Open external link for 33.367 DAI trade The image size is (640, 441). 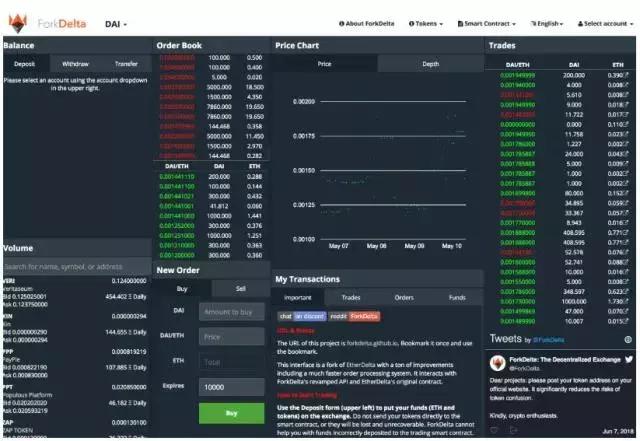pos(626,213)
